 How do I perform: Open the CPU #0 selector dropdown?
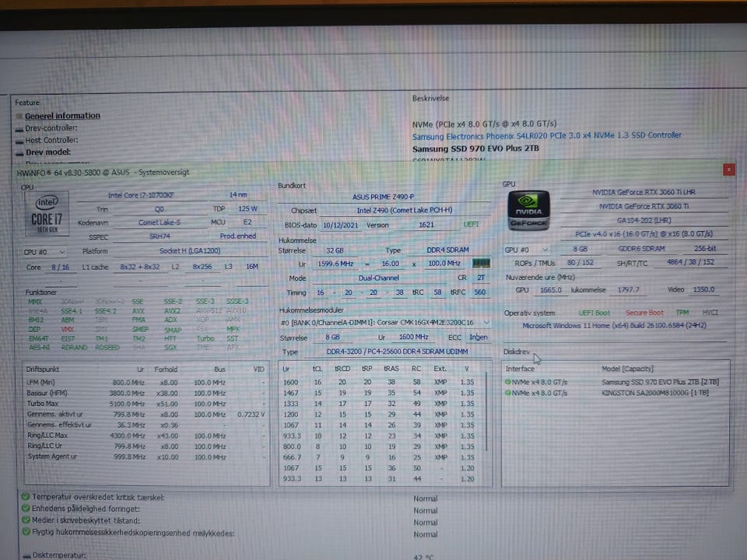pyautogui.click(x=44, y=251)
